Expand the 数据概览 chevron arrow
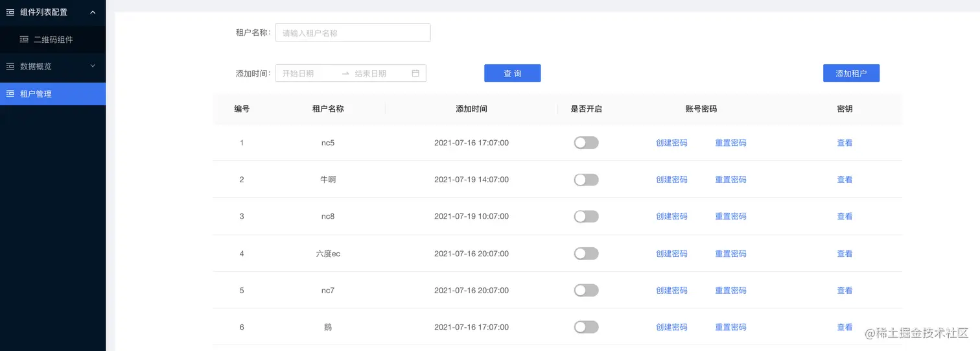 point(93,66)
